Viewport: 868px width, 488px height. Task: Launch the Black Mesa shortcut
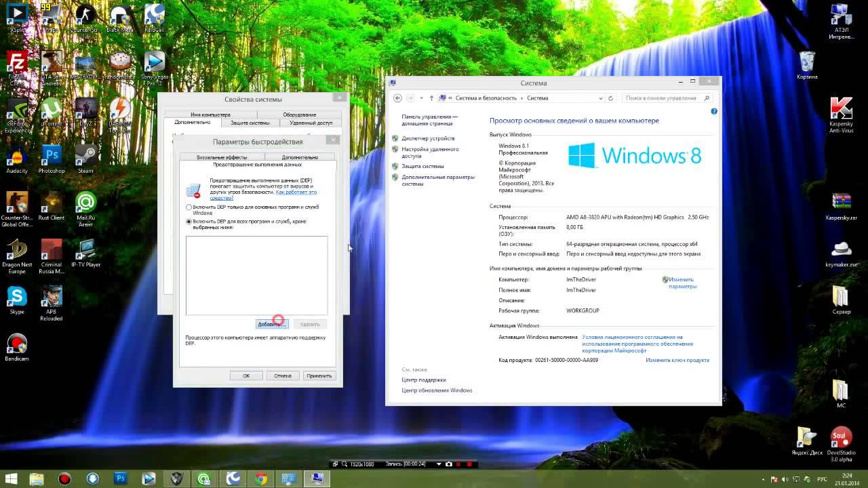[x=120, y=18]
